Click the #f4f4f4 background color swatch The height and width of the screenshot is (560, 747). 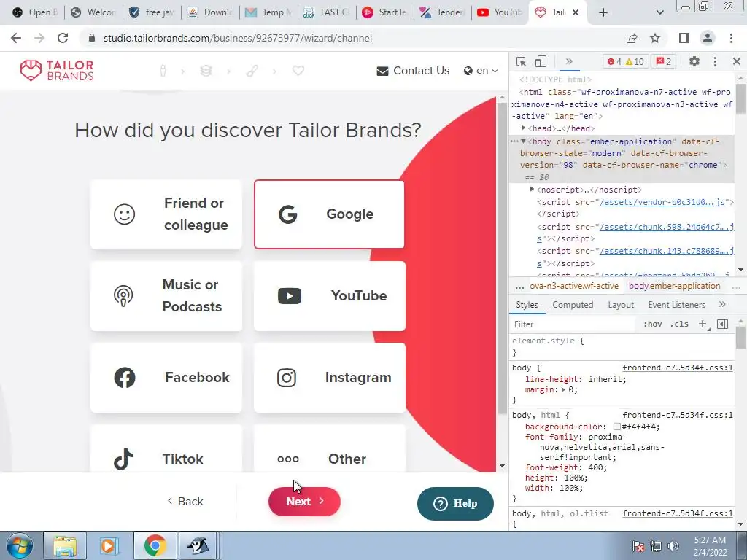(x=617, y=427)
